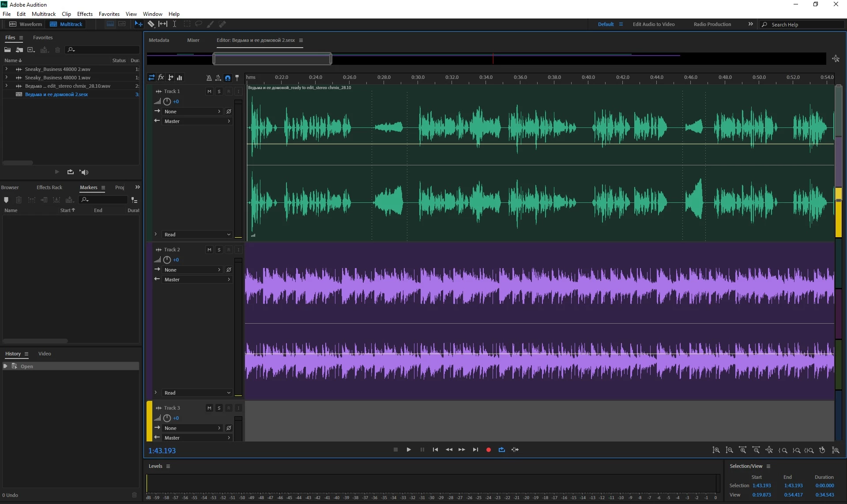Screen dimensions: 847x504
Task: Select the Time Selection tool
Action: (174, 24)
